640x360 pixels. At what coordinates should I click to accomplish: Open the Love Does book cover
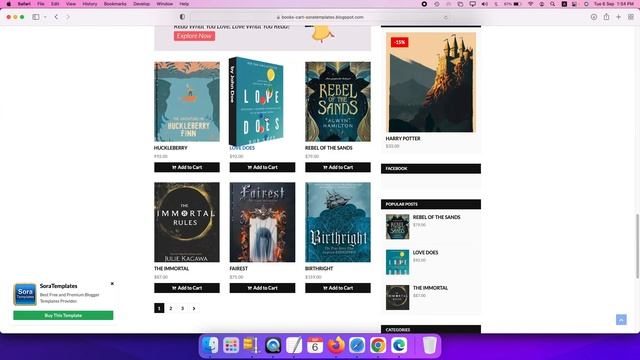[256, 101]
